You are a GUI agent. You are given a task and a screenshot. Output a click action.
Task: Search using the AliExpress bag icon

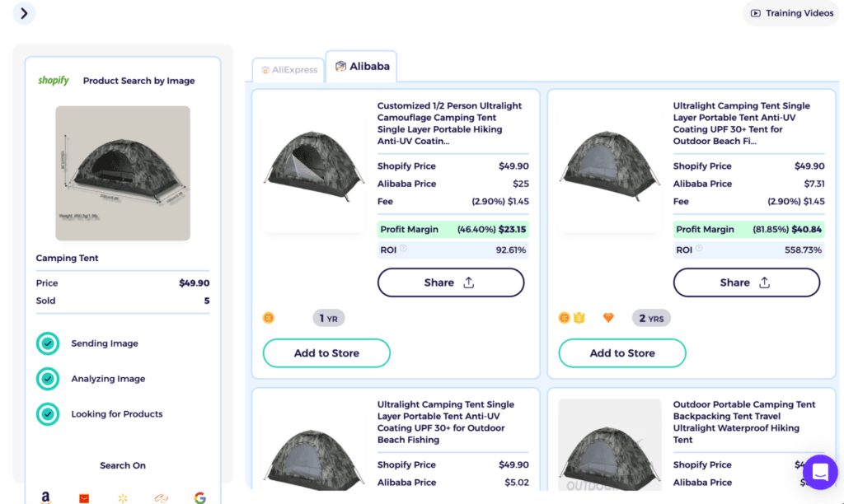pos(83,497)
